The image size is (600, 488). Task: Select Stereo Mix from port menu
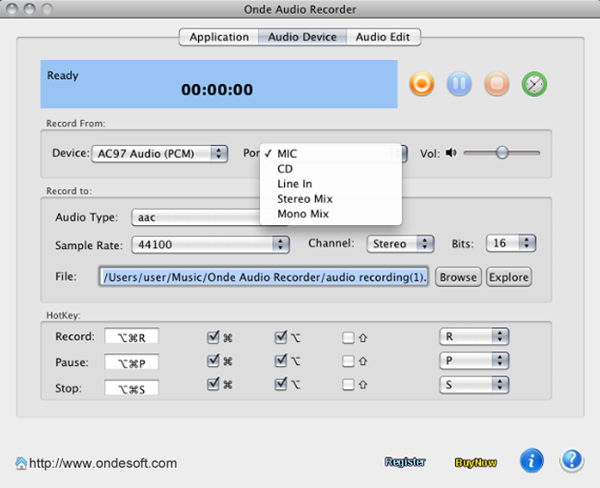click(x=306, y=199)
